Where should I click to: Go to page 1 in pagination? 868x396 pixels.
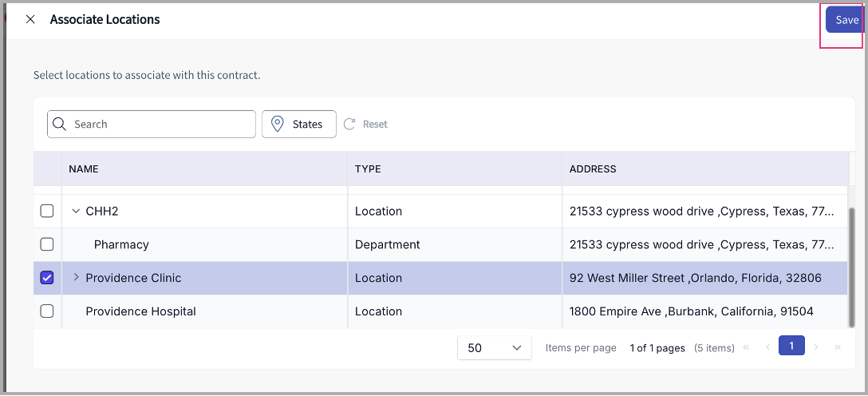click(791, 346)
